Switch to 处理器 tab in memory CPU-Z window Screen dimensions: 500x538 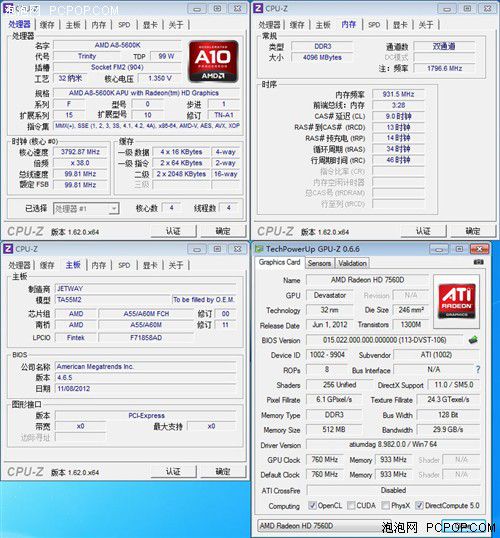click(269, 25)
